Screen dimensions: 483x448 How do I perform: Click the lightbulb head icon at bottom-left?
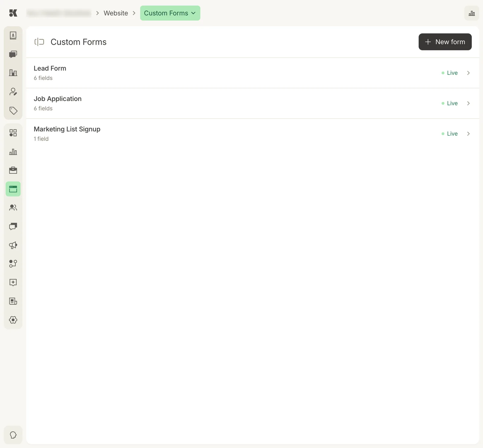point(13,435)
